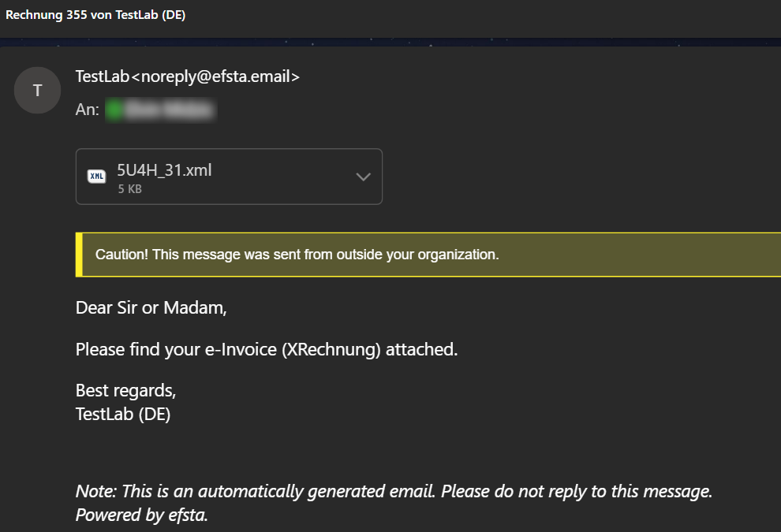This screenshot has height=532, width=781.
Task: Select the automatically generated email note
Action: click(393, 490)
